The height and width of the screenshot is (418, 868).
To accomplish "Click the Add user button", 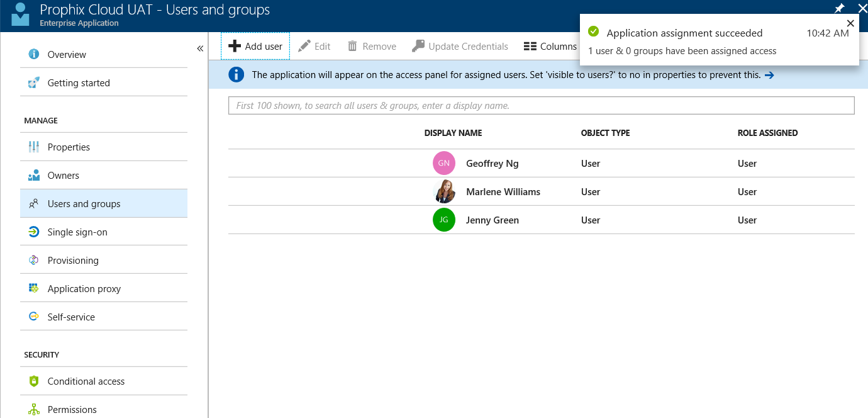I will [x=255, y=46].
